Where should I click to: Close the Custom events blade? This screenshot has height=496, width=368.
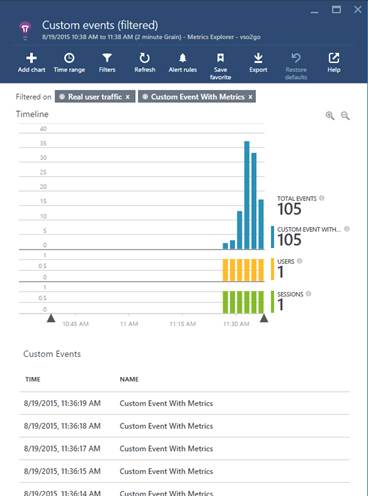358,9
